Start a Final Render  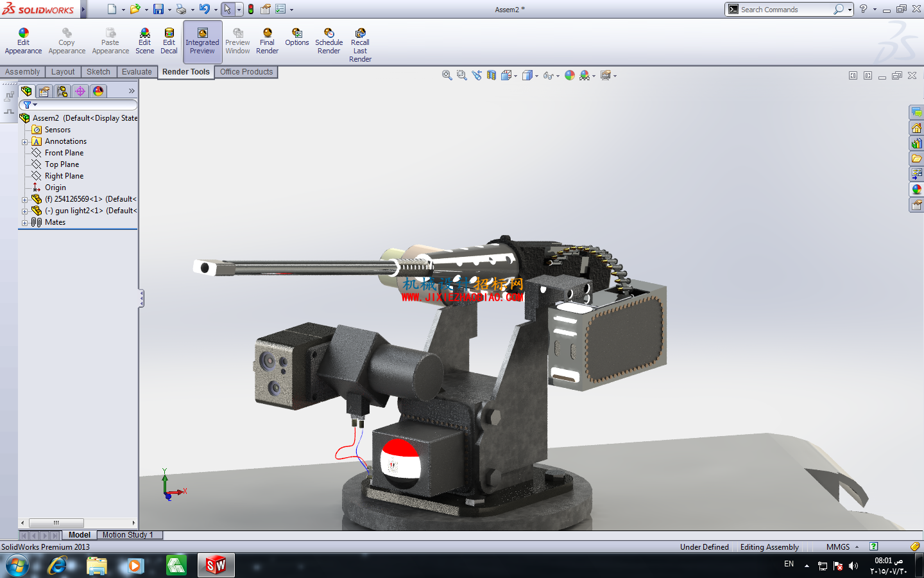[x=267, y=41]
